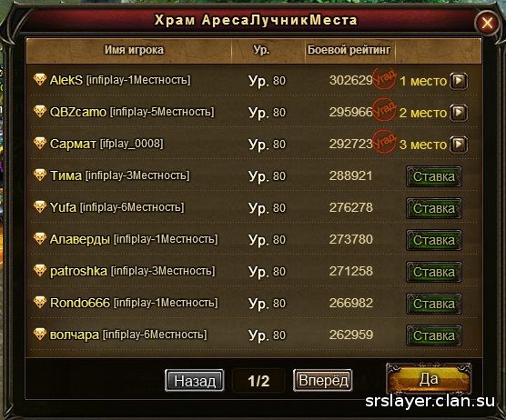
Task: Go to previous page with Назад
Action: (194, 380)
